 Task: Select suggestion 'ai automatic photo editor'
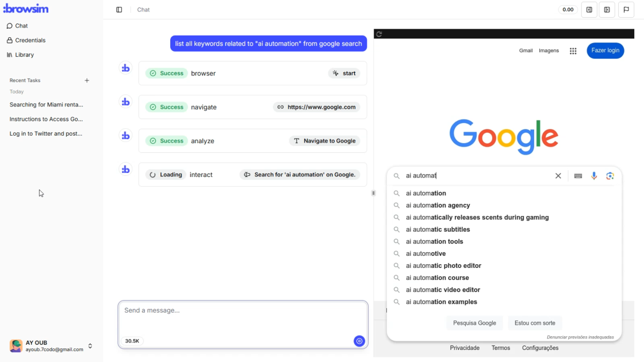(504, 265)
